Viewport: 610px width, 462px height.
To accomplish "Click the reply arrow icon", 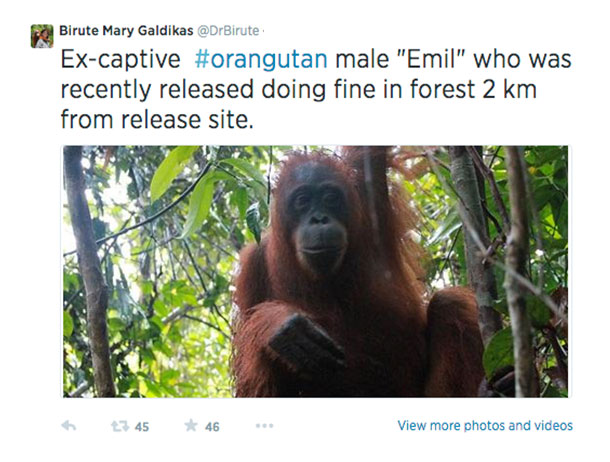I will click(68, 426).
